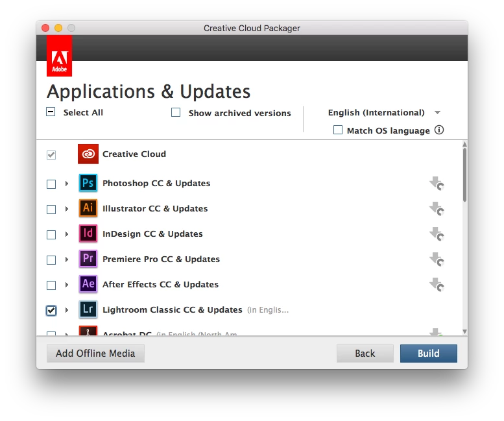The width and height of the screenshot is (504, 421).
Task: Select the Creative Cloud row label
Action: click(x=134, y=154)
